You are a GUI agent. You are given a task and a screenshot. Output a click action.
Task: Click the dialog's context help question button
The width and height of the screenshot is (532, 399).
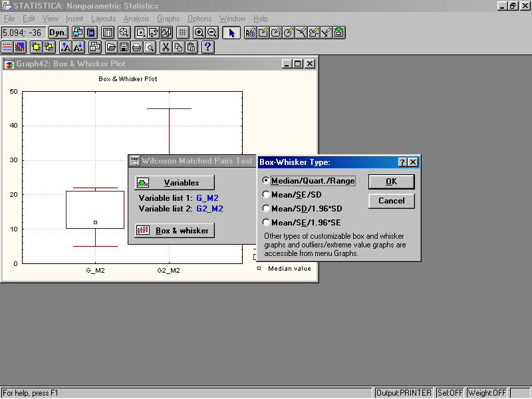tap(402, 162)
